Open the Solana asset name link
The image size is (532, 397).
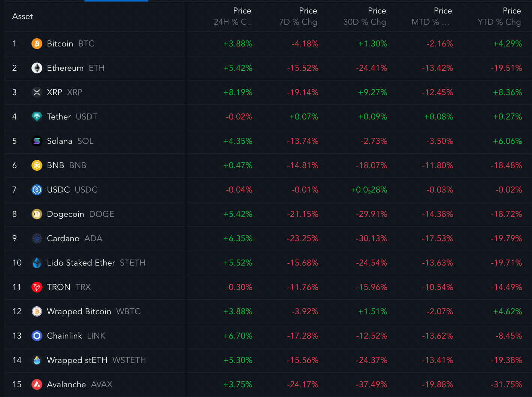[x=60, y=141]
